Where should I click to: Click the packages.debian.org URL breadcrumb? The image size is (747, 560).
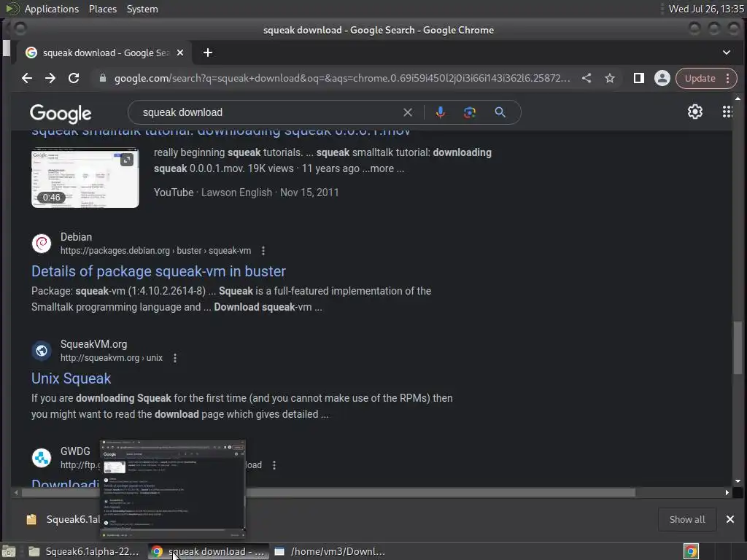[155, 251]
